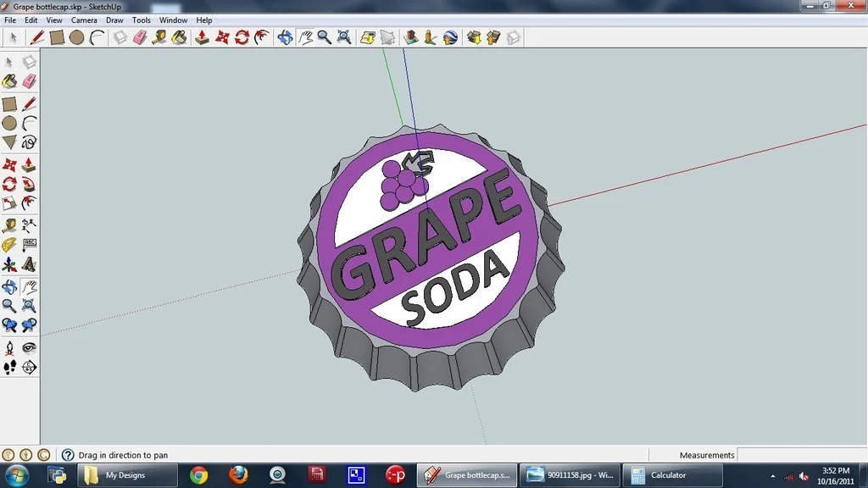Activate Push/Pull in the top toolbar
The image size is (868, 488).
202,37
